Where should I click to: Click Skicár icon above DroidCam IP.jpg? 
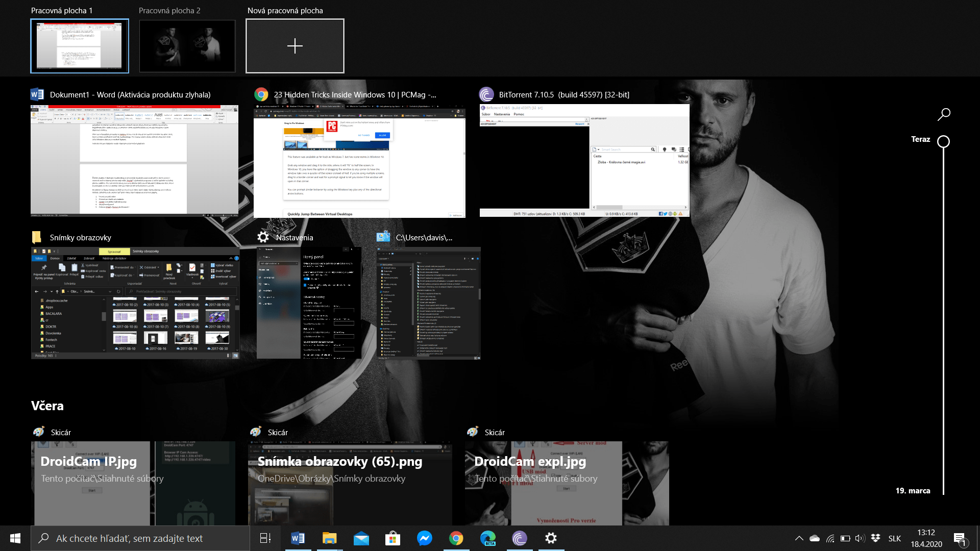click(x=39, y=432)
